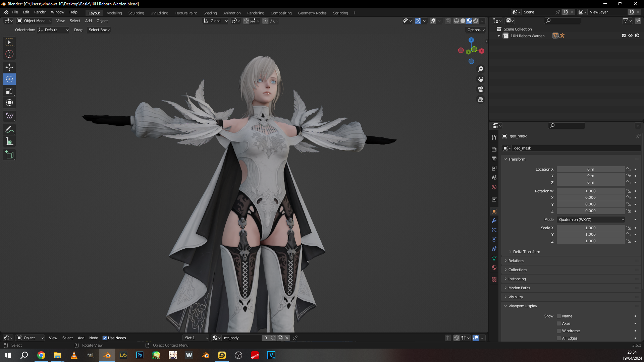Open the Scripting workspace tab
Viewport: 644px width, 362px height.
[340, 13]
